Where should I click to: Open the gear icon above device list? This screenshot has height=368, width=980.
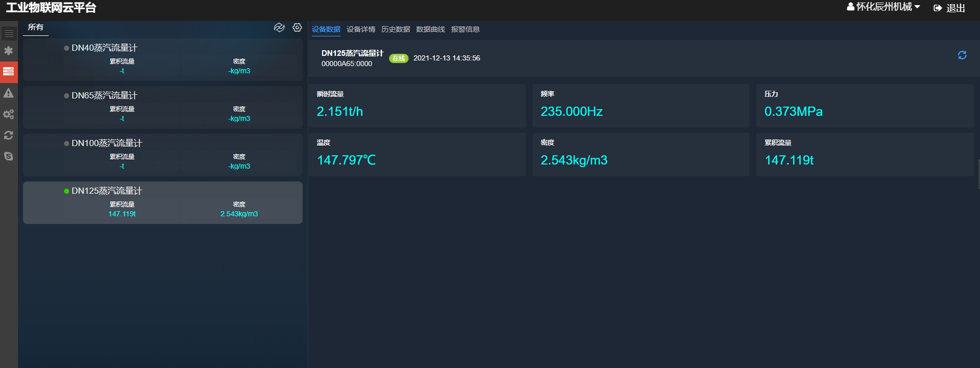point(297,28)
